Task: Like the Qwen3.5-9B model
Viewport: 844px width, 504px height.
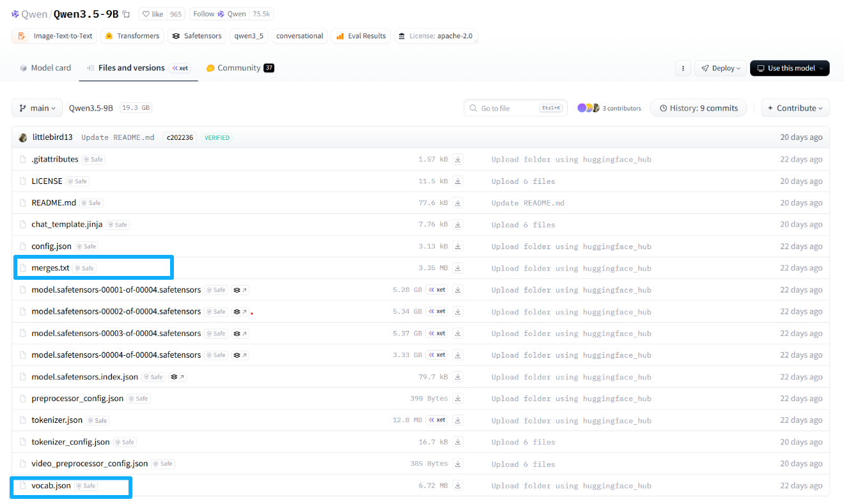Action: [153, 14]
